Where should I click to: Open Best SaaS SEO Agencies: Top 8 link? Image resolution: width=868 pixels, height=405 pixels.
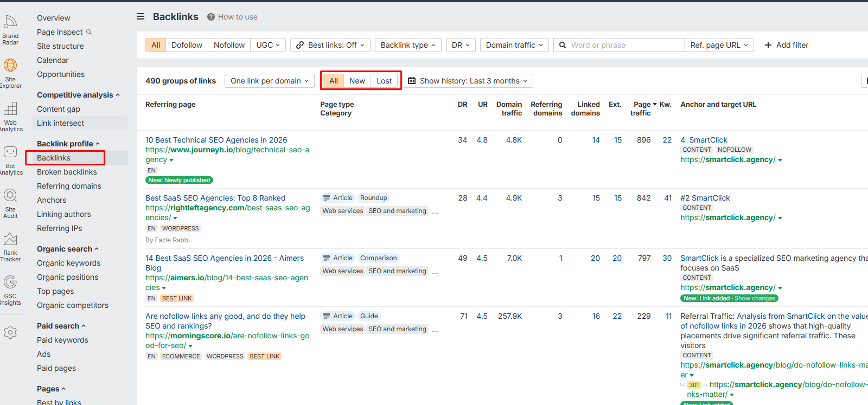coord(215,198)
